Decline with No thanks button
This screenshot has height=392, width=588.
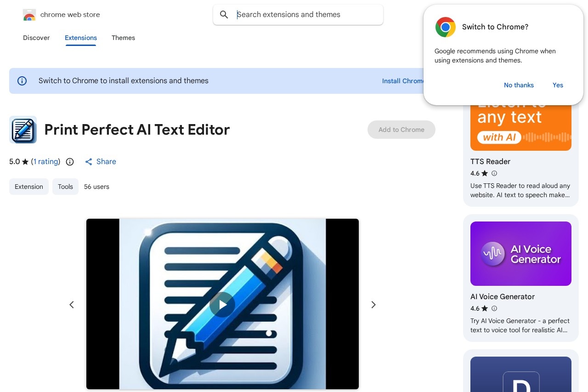(519, 85)
